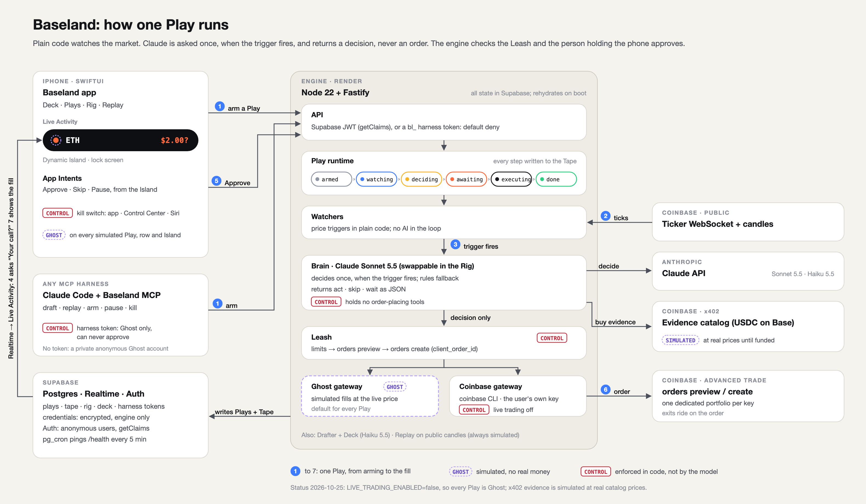
Task: Click the 'Coinbase gateway' heading
Action: [490, 386]
